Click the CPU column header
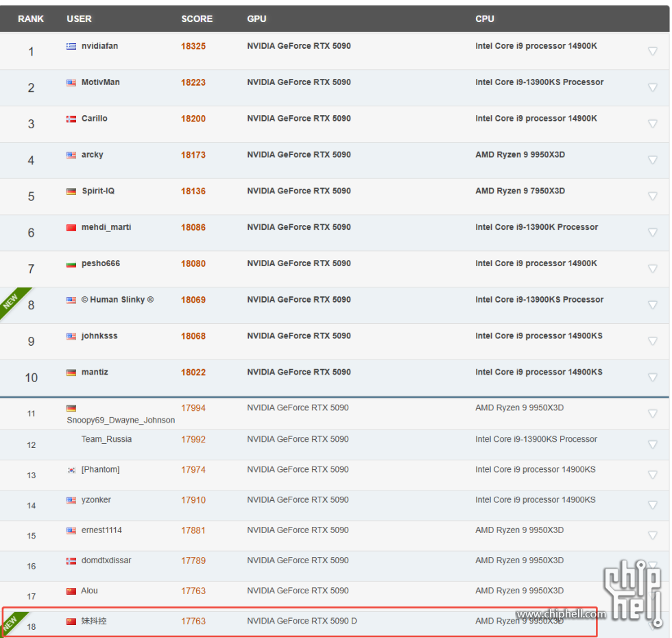This screenshot has width=672, height=638. click(x=485, y=19)
